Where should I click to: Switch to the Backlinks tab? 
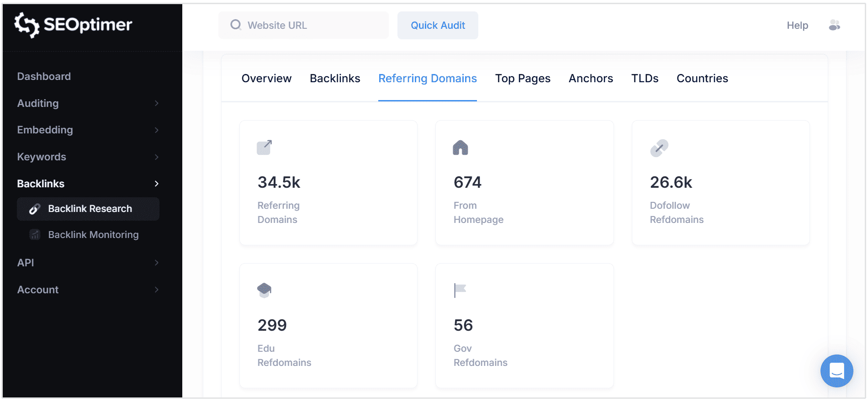tap(335, 79)
